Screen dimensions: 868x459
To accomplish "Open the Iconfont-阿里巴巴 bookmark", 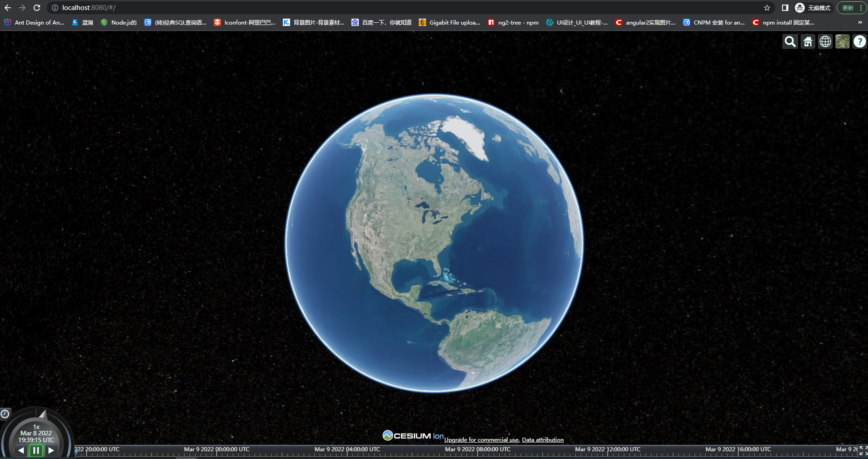I will tap(245, 22).
